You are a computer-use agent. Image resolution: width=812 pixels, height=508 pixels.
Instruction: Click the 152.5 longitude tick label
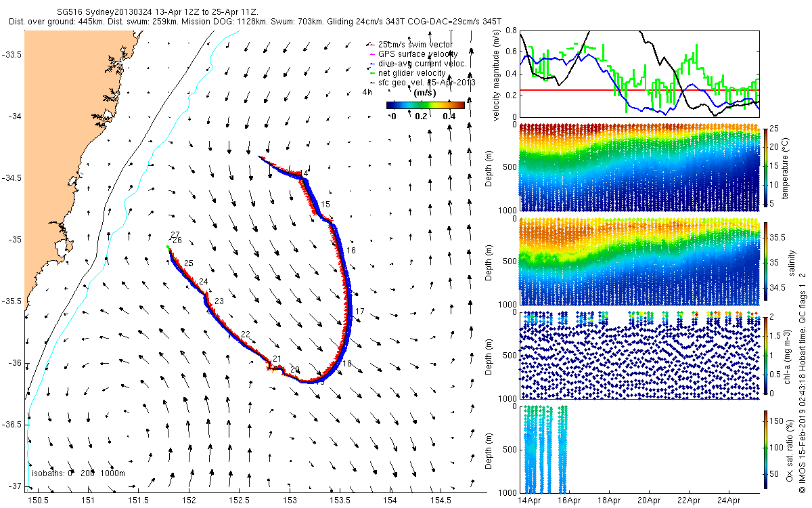[x=239, y=501]
